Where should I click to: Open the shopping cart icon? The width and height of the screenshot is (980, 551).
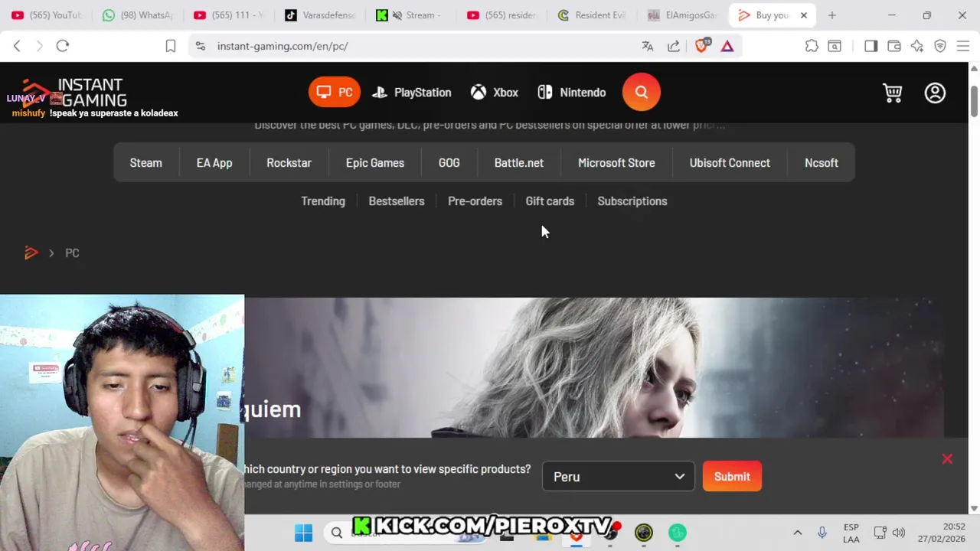coord(893,93)
